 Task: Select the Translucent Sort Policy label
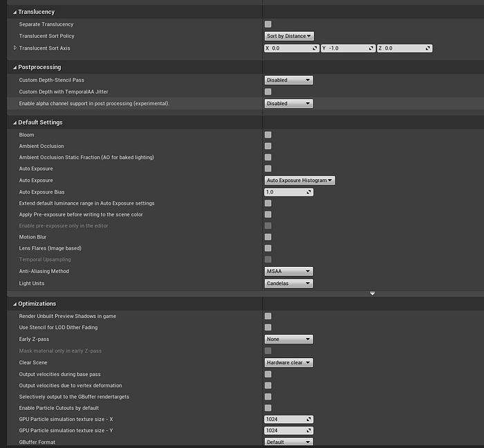coord(46,36)
